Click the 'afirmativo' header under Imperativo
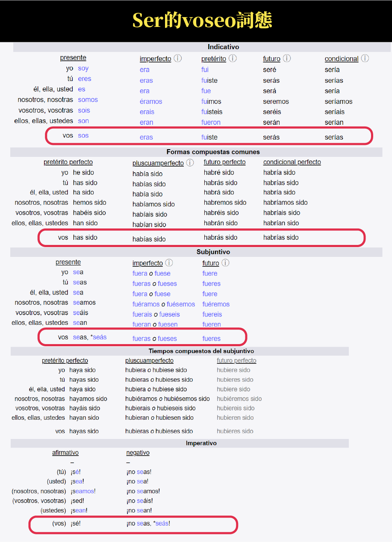 click(x=65, y=453)
